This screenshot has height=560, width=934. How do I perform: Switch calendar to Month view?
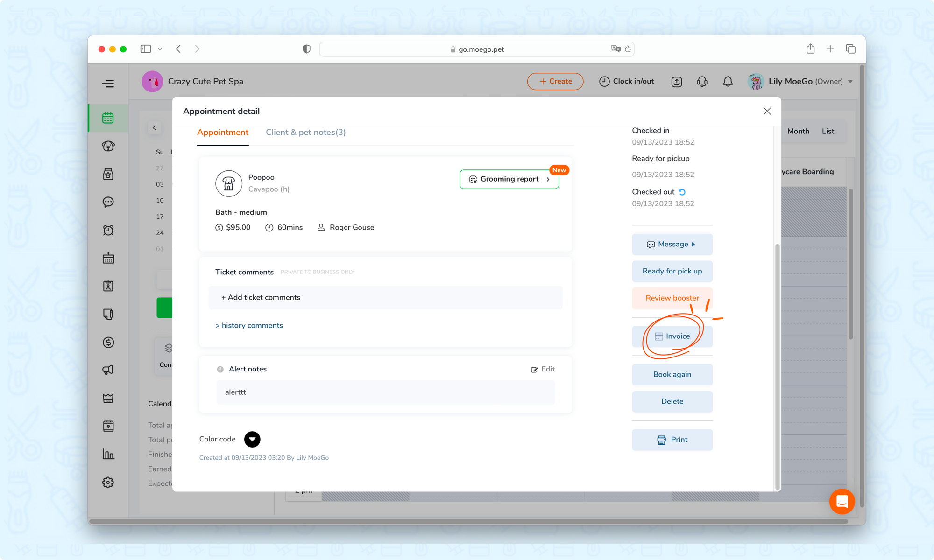tap(798, 131)
